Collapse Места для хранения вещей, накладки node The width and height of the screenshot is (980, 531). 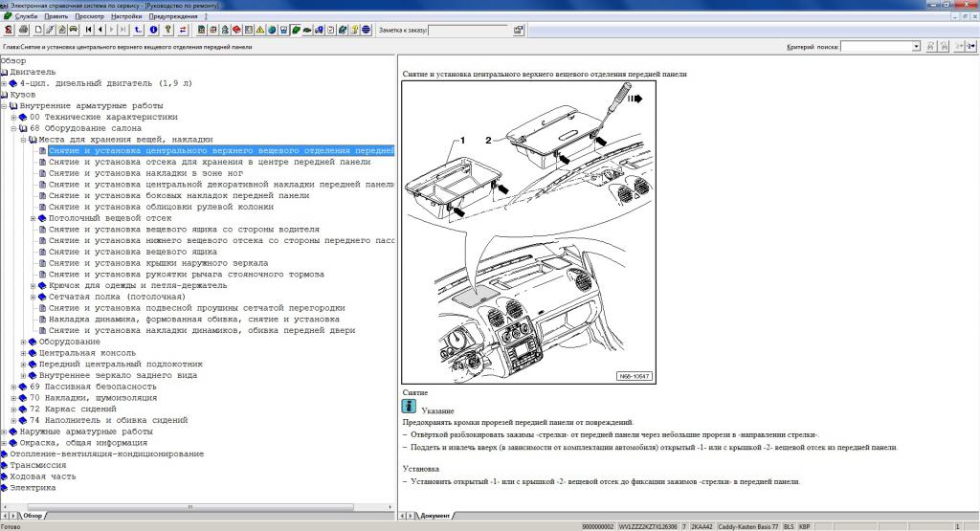click(x=24, y=140)
